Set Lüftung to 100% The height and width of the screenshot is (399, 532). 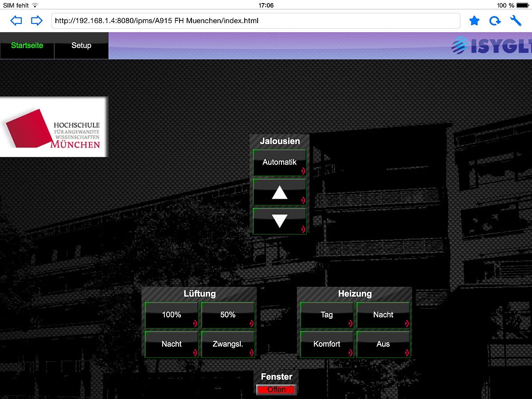172,315
